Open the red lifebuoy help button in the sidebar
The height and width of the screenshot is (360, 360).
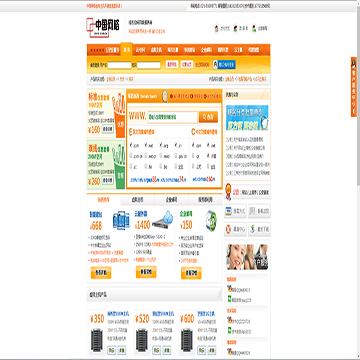point(235,229)
